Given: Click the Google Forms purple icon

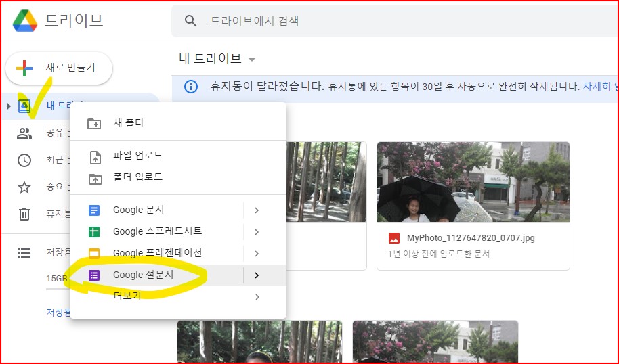Looking at the screenshot, I should pos(94,275).
